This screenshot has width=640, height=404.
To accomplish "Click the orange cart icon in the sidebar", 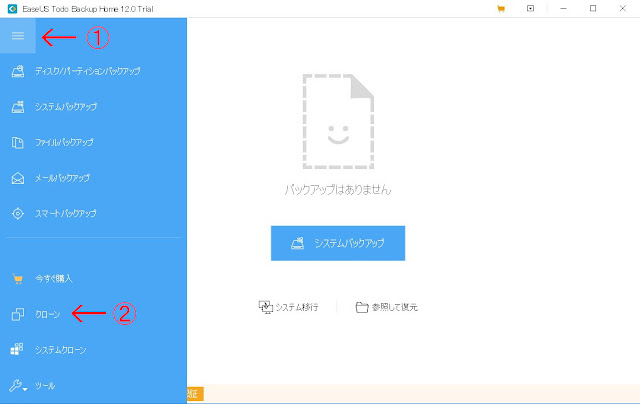I will 18,279.
